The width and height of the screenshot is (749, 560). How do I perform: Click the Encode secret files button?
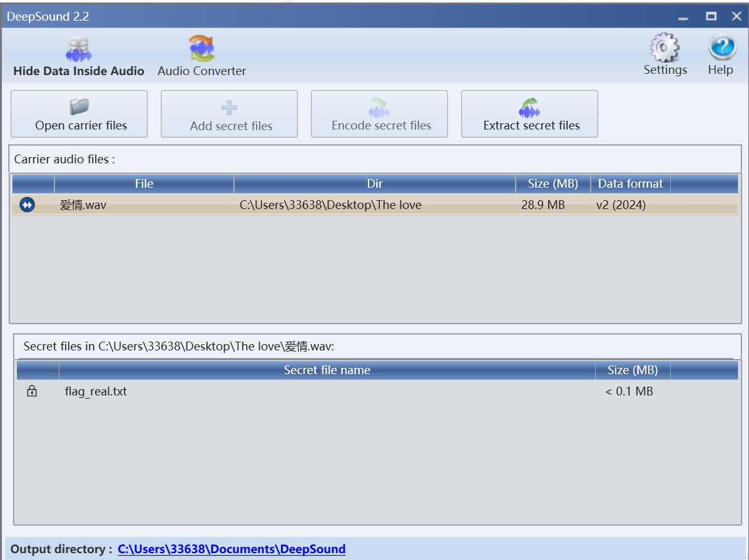[379, 115]
